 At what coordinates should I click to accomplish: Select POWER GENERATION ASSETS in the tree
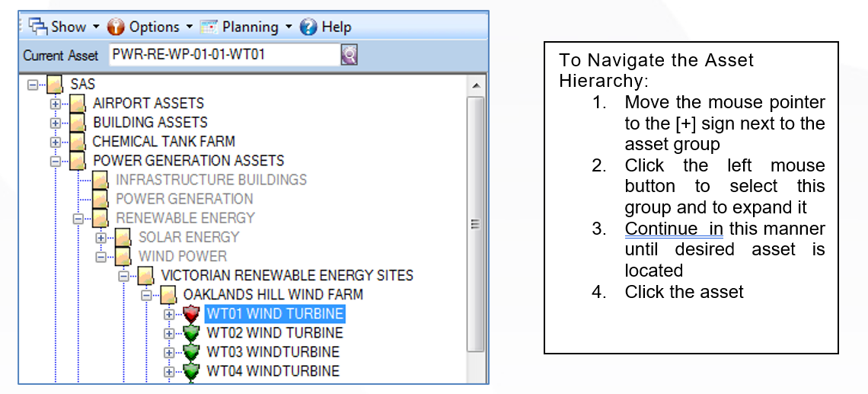pyautogui.click(x=188, y=161)
